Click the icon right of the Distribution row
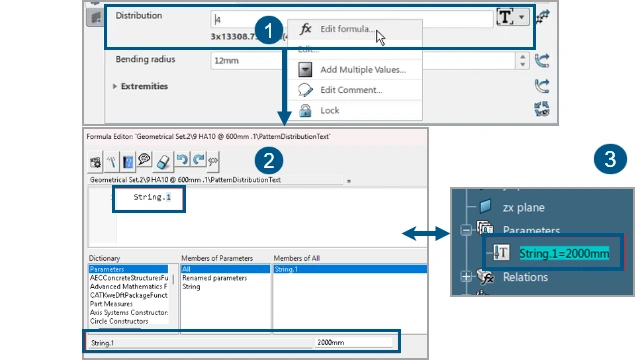The image size is (640, 360). tap(543, 16)
